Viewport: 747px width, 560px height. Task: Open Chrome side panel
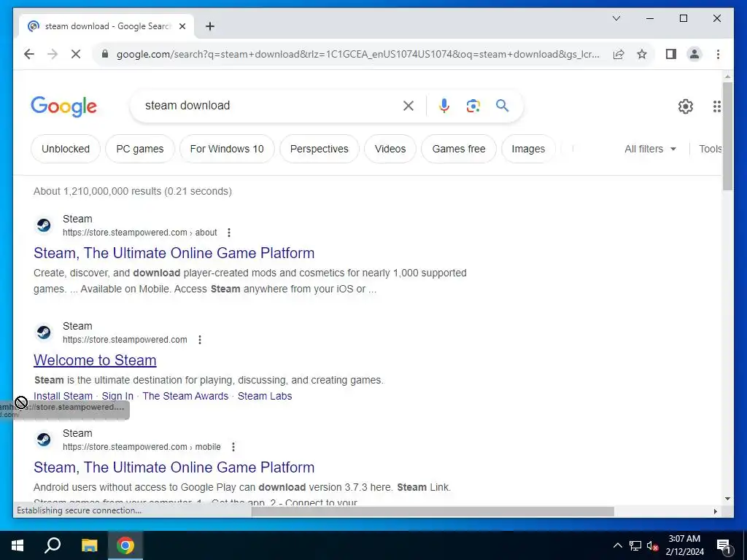point(671,54)
